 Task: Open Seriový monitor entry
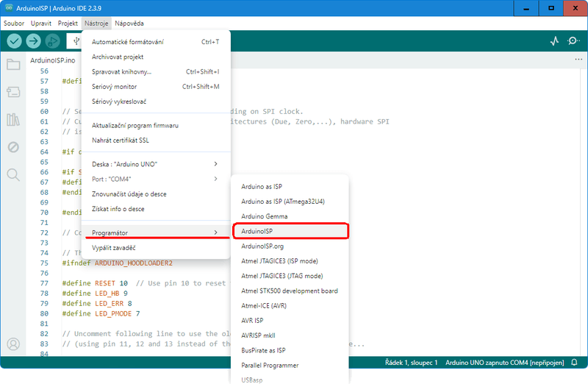click(x=156, y=87)
